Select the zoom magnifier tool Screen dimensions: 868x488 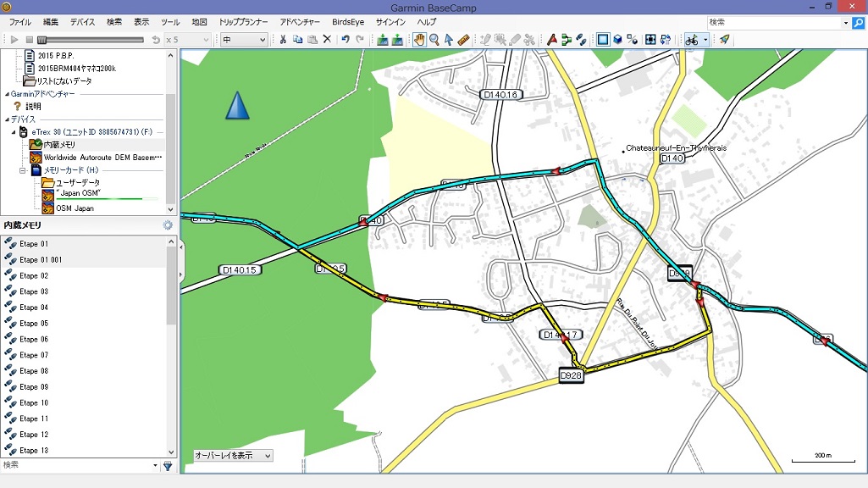click(434, 39)
